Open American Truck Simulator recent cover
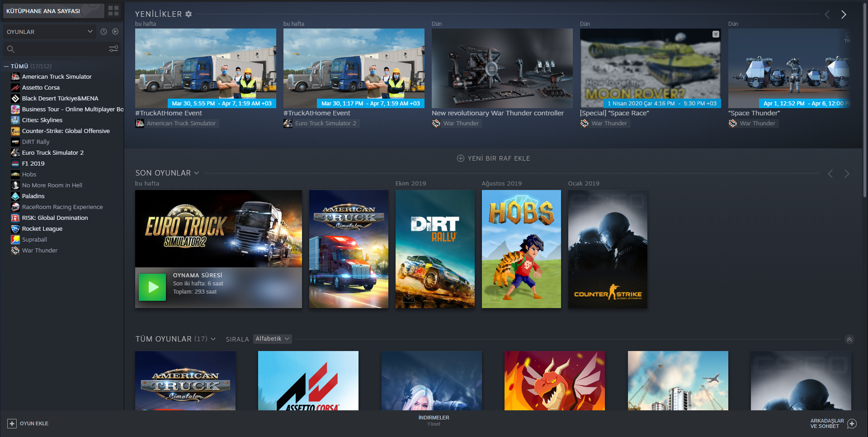The width and height of the screenshot is (868, 437). [349, 249]
